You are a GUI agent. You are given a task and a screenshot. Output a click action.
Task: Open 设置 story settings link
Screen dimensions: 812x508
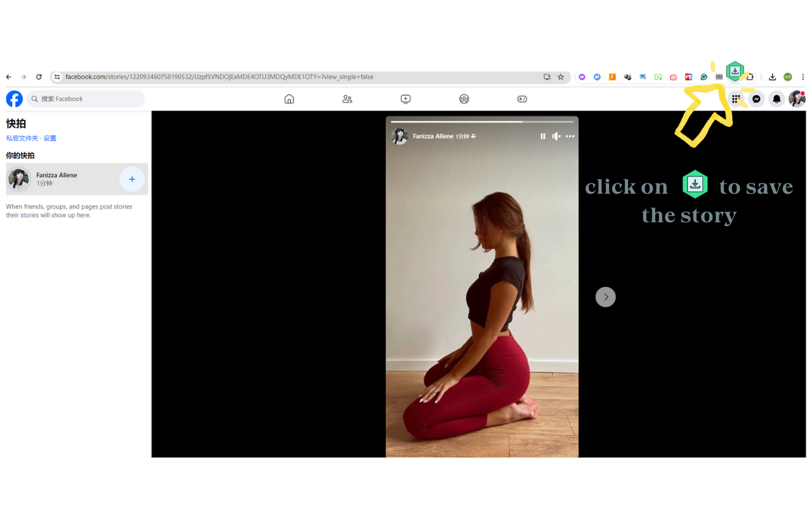click(x=50, y=138)
